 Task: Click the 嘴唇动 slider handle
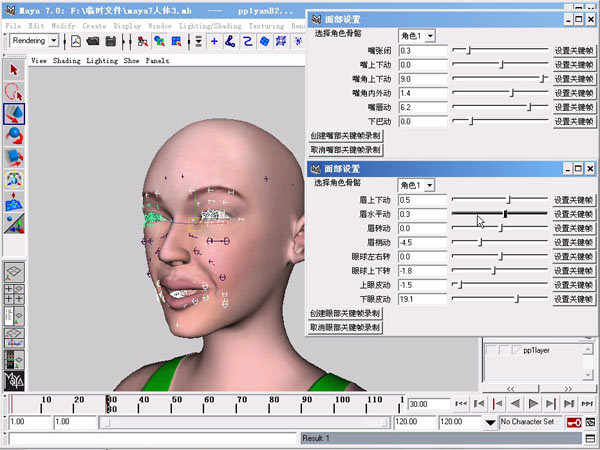coord(530,107)
